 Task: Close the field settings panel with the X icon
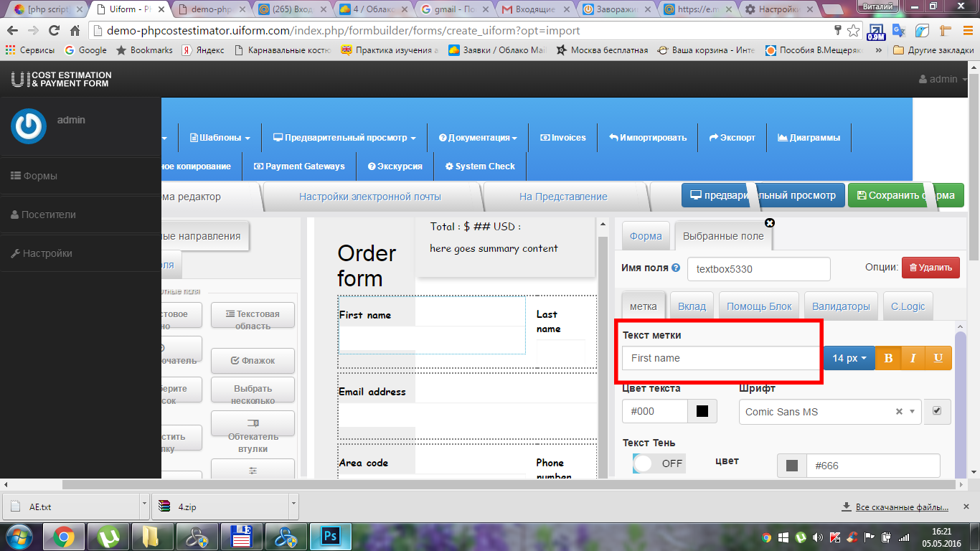[x=770, y=223]
